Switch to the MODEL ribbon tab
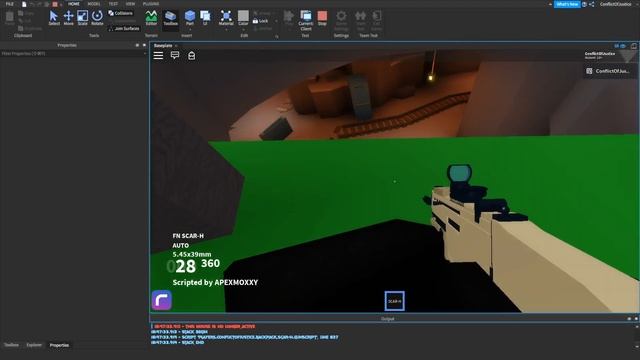The height and width of the screenshot is (360, 640). coord(94,4)
